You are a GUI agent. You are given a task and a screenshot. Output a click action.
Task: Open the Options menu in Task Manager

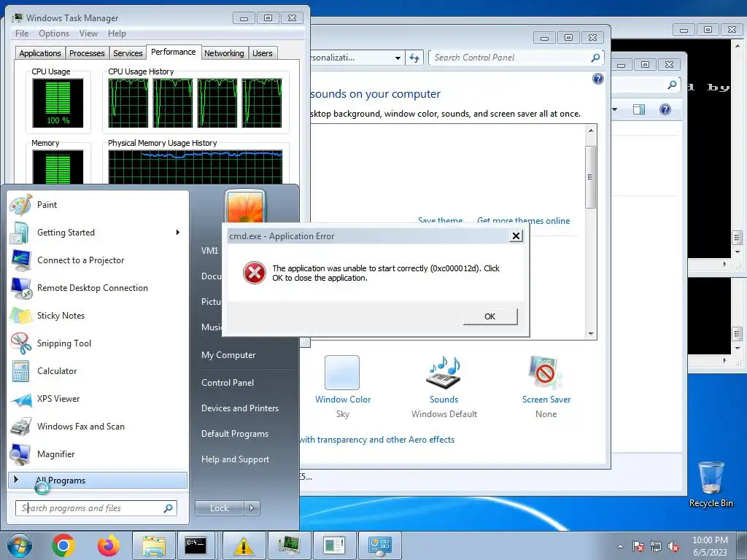click(54, 34)
